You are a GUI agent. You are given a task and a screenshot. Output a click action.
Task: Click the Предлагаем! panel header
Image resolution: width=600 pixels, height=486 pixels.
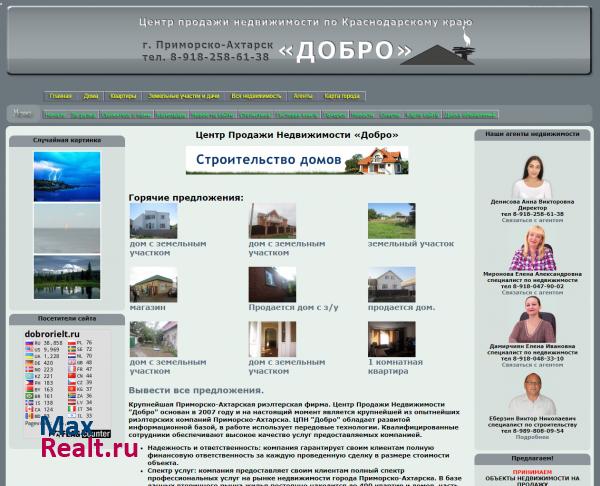point(532,458)
